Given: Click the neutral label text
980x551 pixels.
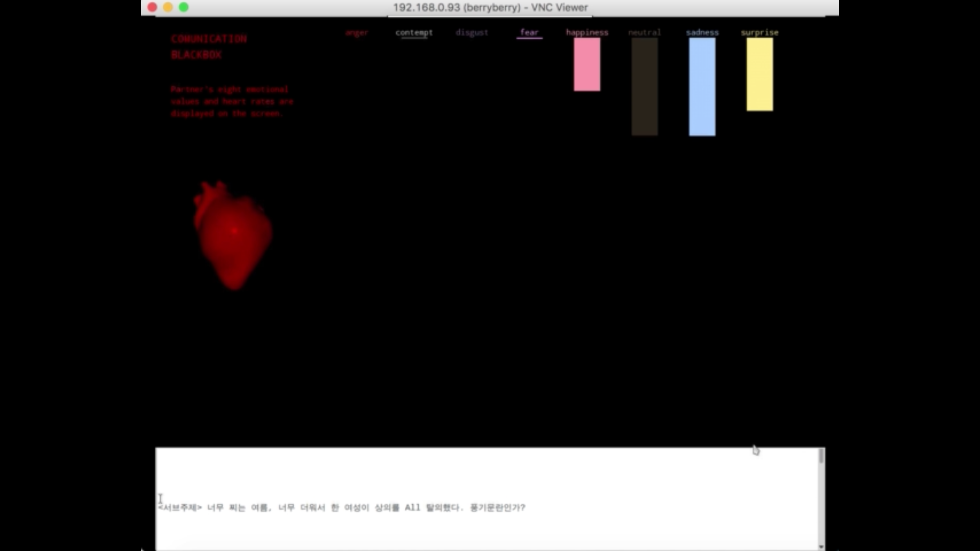Looking at the screenshot, I should click(644, 32).
